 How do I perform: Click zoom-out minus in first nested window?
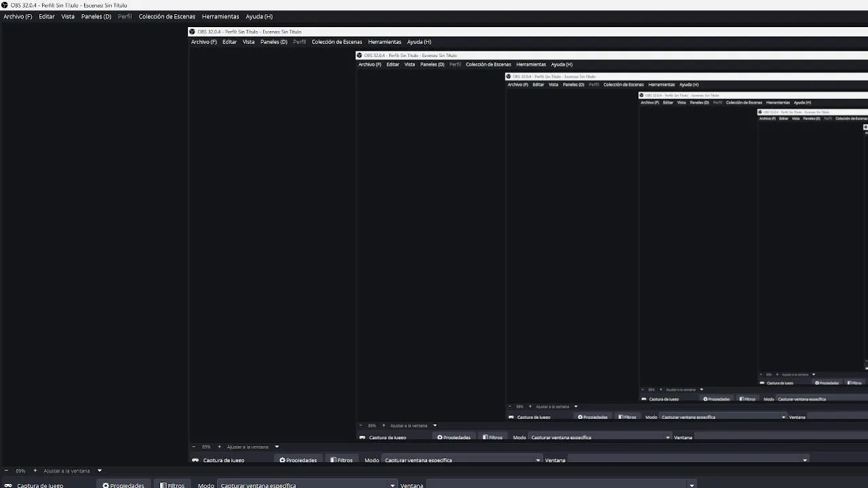194,447
